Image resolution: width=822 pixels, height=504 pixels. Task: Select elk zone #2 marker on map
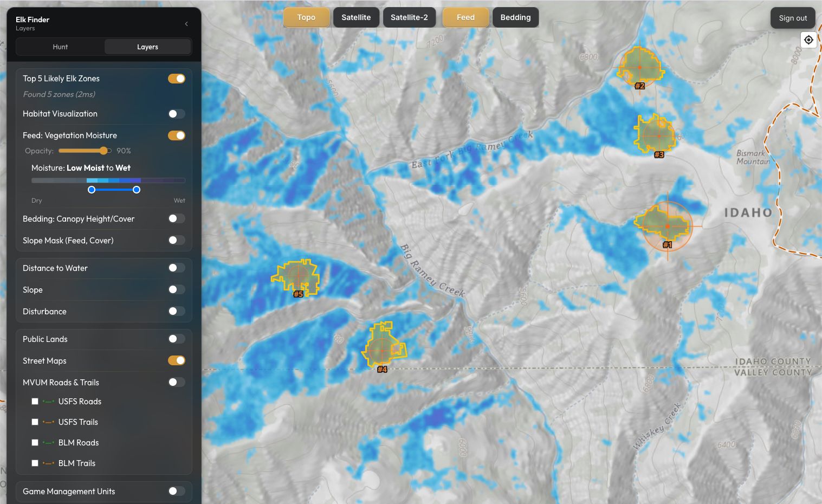(640, 67)
